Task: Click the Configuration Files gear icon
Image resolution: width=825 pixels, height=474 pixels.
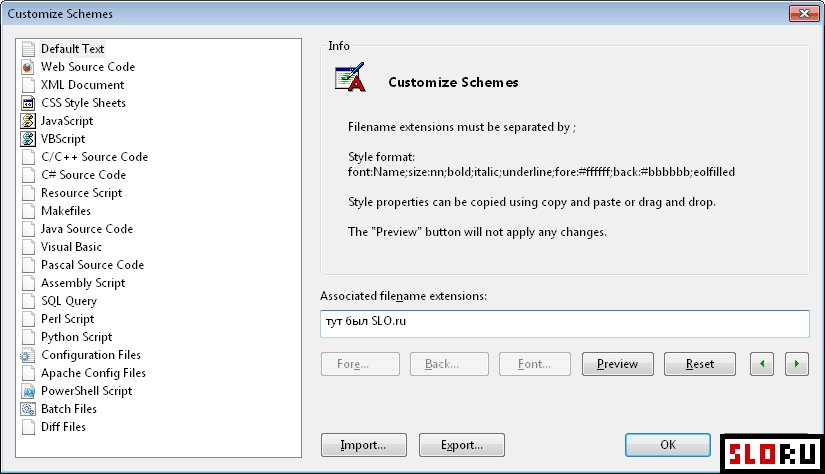Action: (28, 355)
